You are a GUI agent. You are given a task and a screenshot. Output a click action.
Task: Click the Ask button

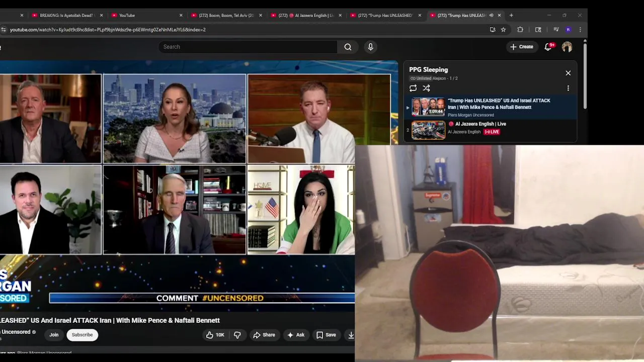296,335
